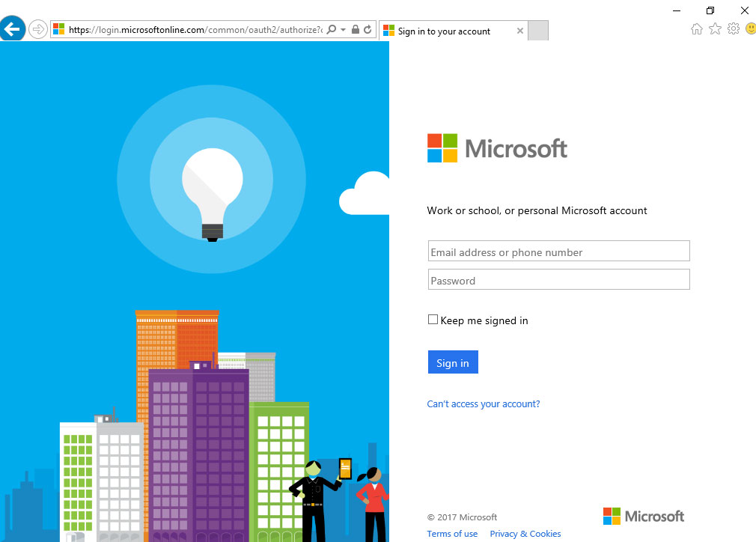The image size is (756, 542).
Task: Restore down the browser window
Action: [x=710, y=10]
